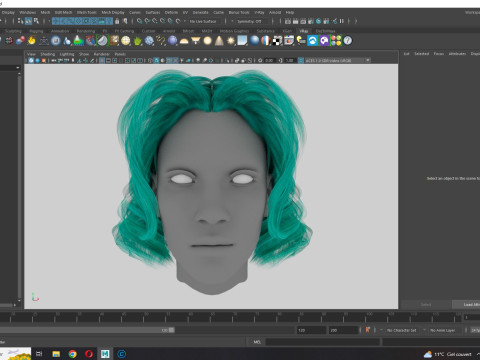Open the V-Ray menu
This screenshot has width=480, height=360.
(259, 12)
